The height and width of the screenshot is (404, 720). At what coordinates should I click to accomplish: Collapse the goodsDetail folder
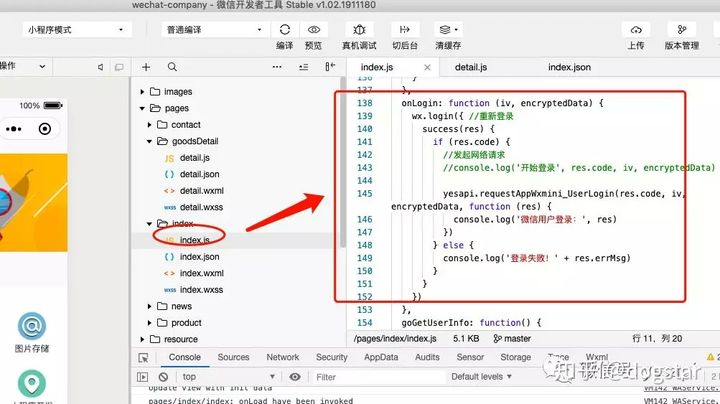[x=149, y=141]
